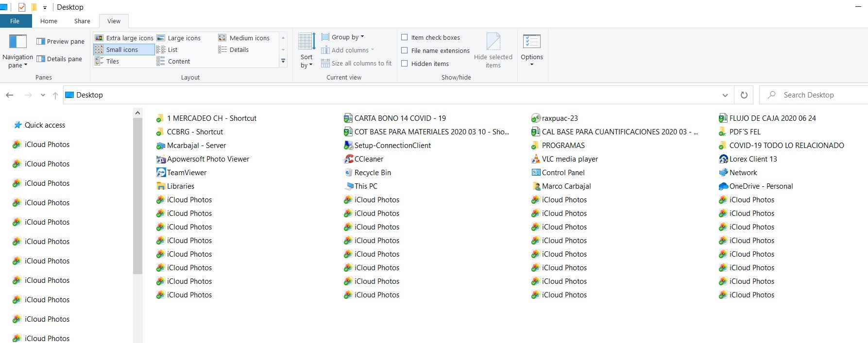The height and width of the screenshot is (343, 868).
Task: Open the File tab
Action: pyautogui.click(x=15, y=21)
